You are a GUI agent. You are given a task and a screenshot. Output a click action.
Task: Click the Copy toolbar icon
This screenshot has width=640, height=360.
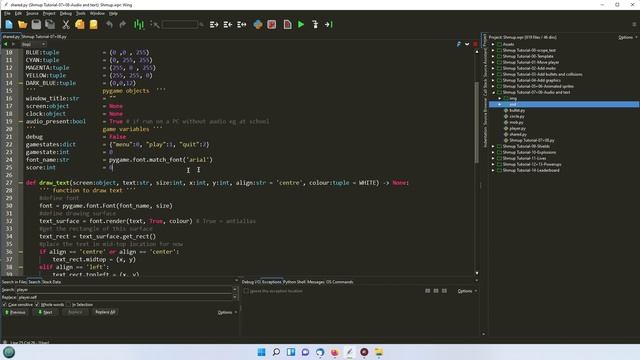(x=80, y=24)
